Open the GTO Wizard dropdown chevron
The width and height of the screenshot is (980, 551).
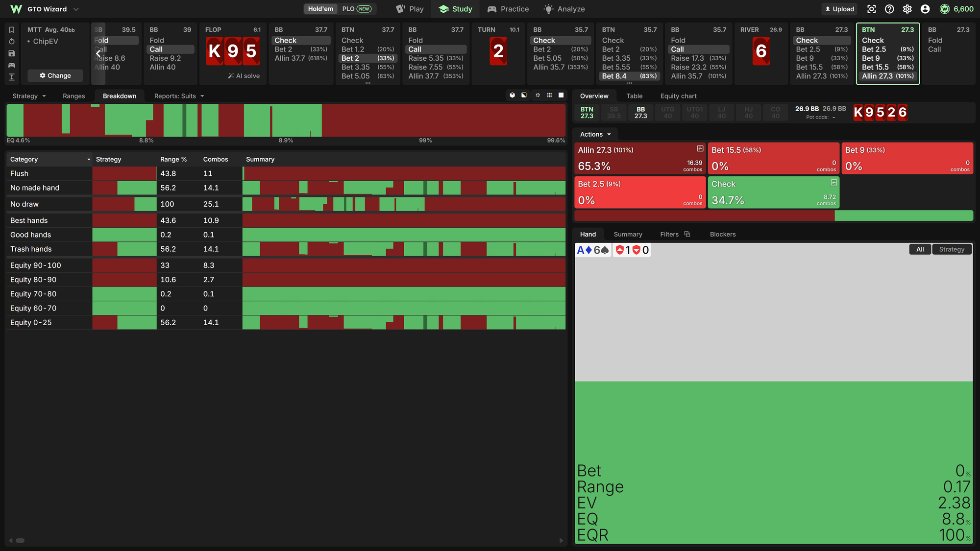coord(76,9)
